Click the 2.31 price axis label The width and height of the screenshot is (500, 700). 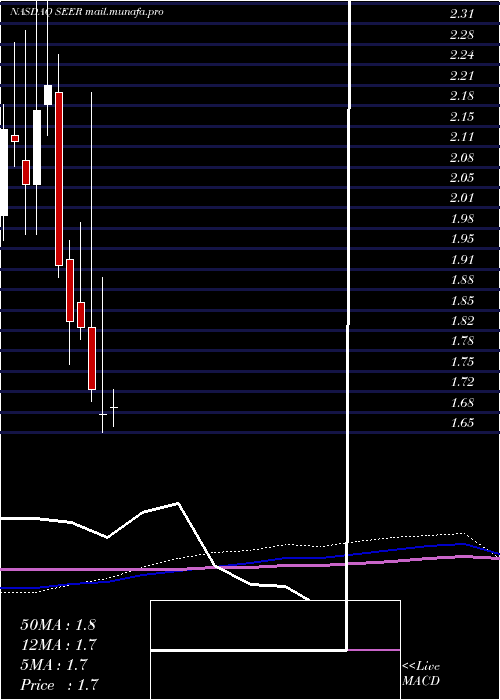pyautogui.click(x=462, y=14)
